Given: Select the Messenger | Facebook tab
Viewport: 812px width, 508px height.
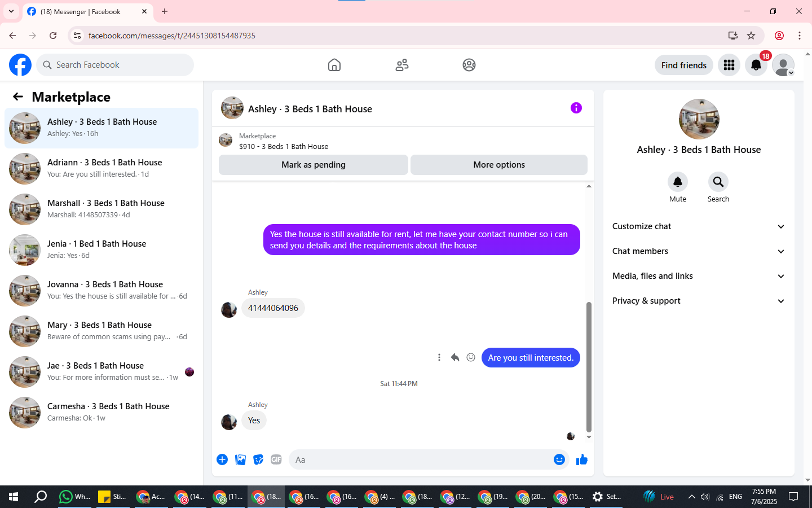Looking at the screenshot, I should pyautogui.click(x=87, y=12).
